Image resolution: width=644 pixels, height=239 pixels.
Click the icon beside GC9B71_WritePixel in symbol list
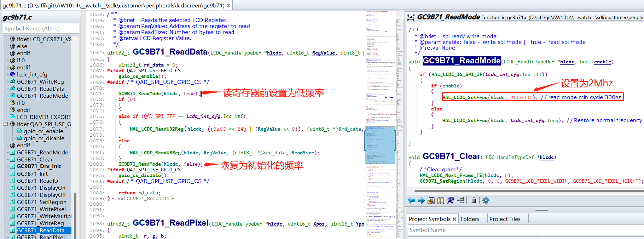[x=12, y=209]
